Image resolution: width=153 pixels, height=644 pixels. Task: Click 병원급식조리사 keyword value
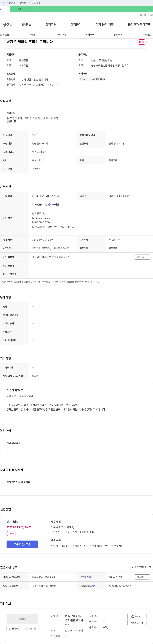[x=39, y=152]
